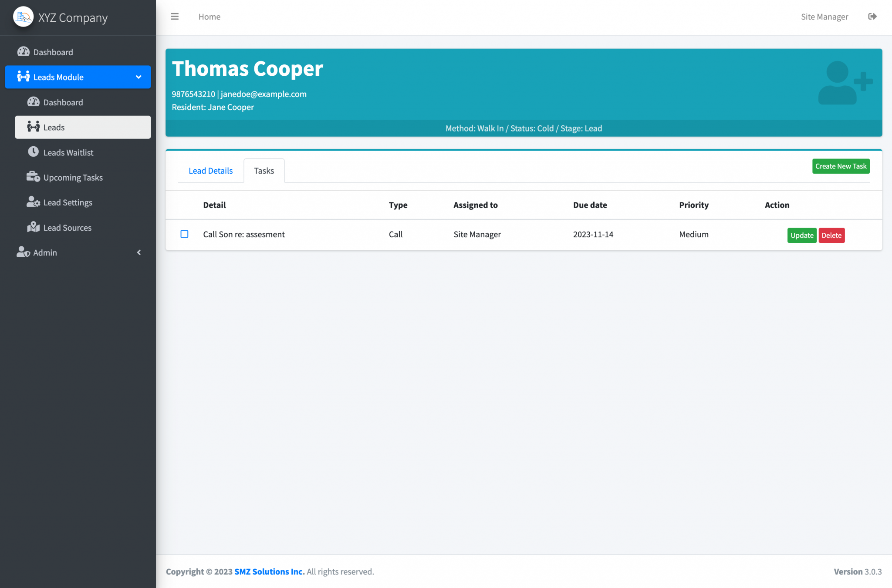The width and height of the screenshot is (892, 588).
Task: Collapse the Leads Module chevron
Action: [x=139, y=77]
